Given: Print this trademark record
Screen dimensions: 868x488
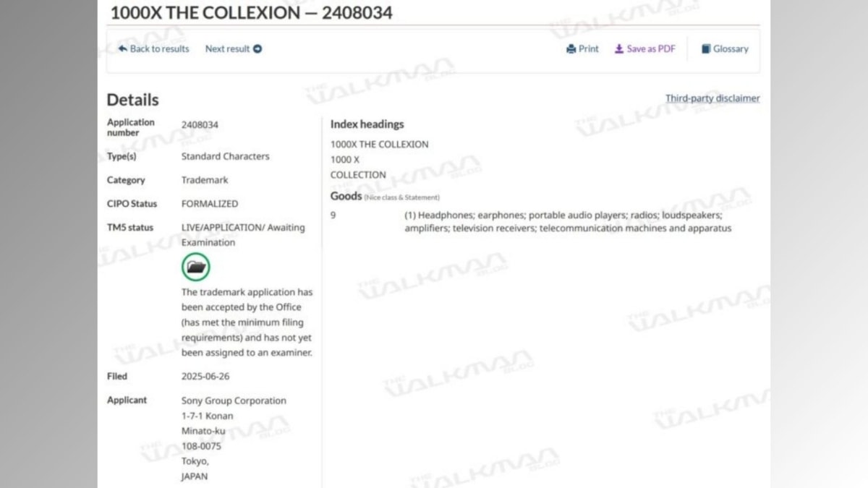Looking at the screenshot, I should pos(583,49).
